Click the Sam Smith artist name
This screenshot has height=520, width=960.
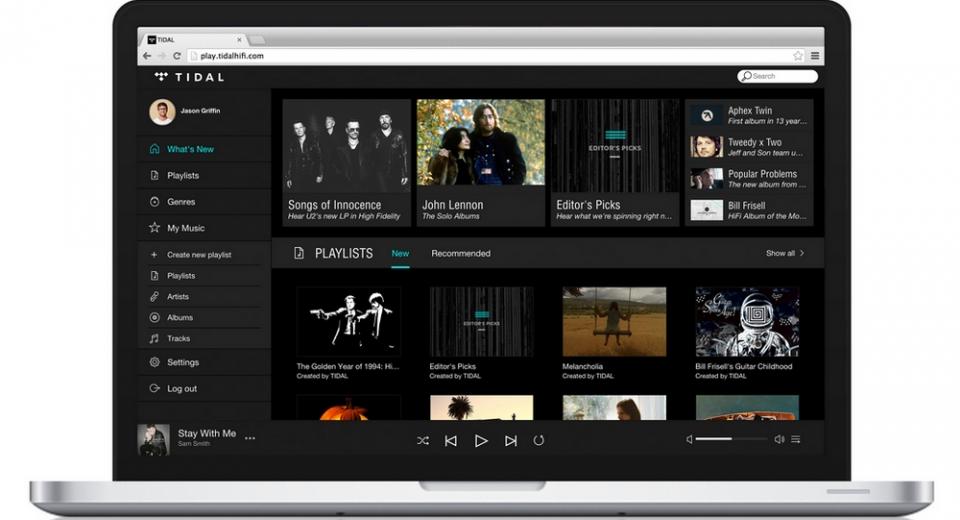point(193,444)
